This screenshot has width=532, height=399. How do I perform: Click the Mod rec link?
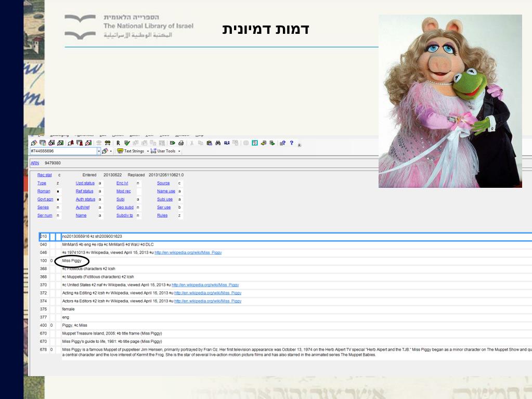(123, 191)
